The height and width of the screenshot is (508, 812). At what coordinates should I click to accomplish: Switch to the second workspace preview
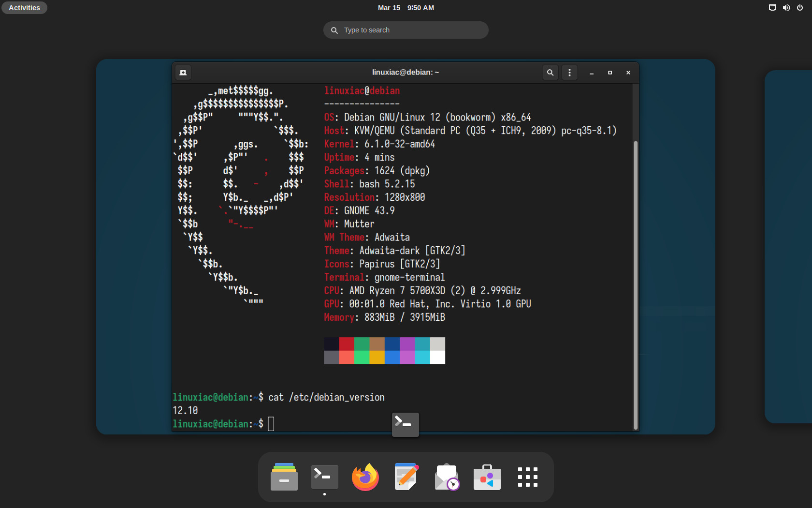(x=788, y=247)
